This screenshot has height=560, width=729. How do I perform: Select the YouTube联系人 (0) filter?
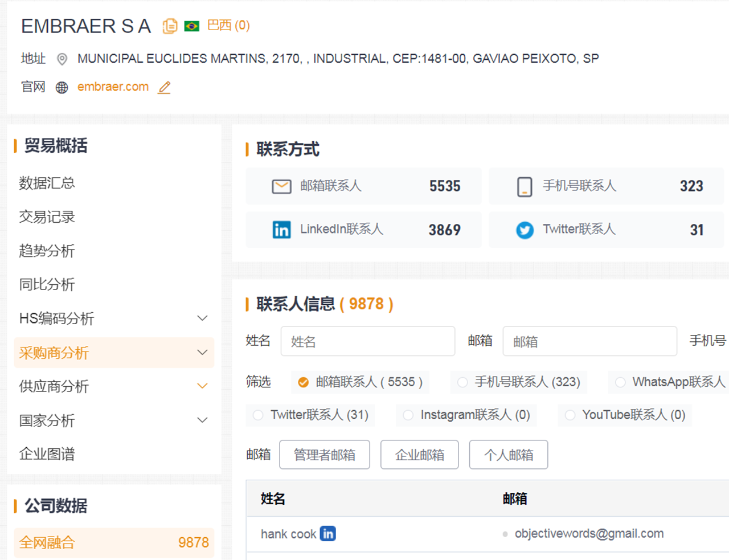tap(625, 415)
